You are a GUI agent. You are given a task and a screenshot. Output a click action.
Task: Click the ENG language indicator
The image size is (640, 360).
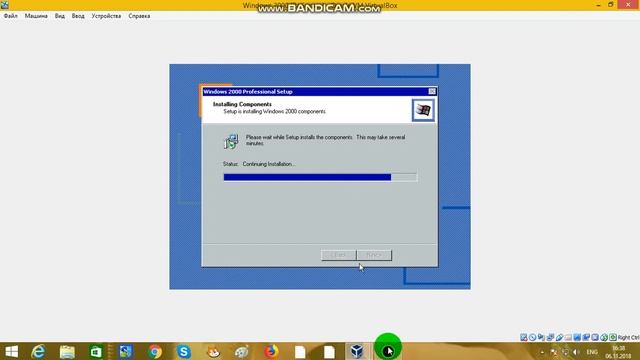click(x=592, y=352)
